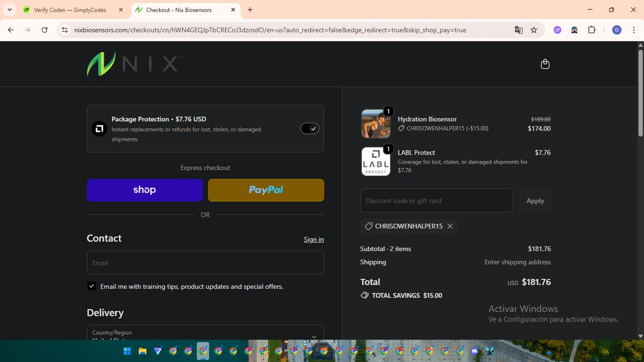Image resolution: width=644 pixels, height=362 pixels.
Task: Open the Chrome profile D avatar
Action: click(x=617, y=30)
